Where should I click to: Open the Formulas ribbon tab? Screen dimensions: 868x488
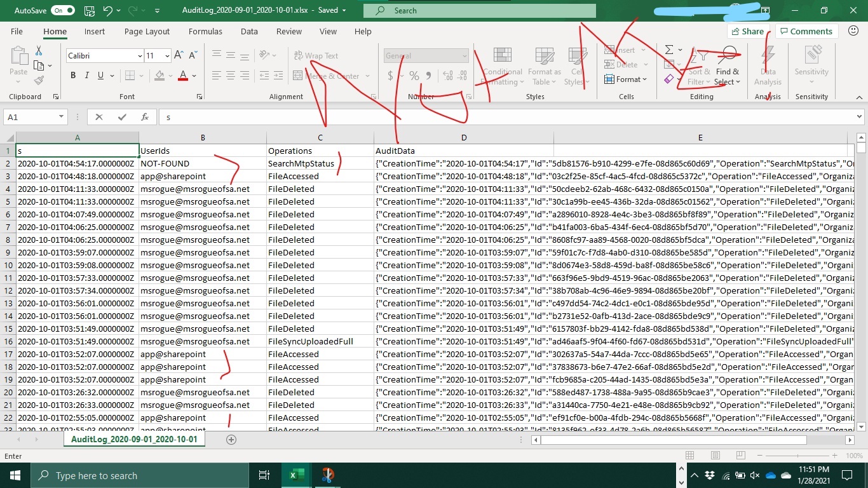coord(205,31)
